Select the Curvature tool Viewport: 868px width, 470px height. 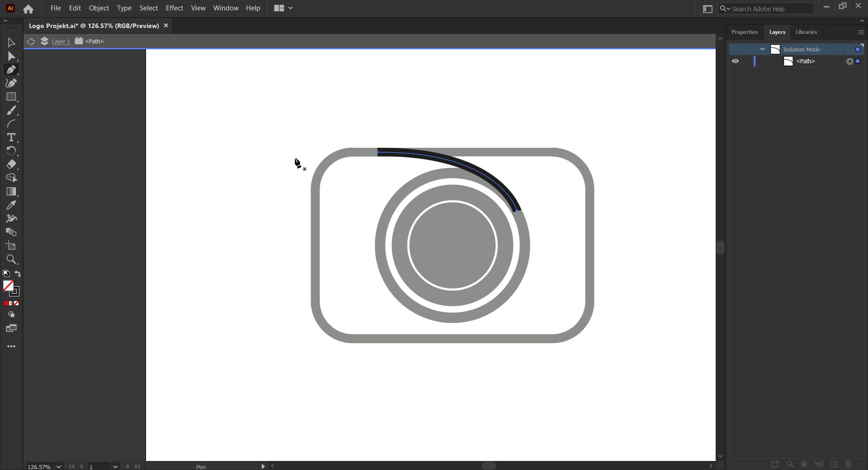pos(11,83)
